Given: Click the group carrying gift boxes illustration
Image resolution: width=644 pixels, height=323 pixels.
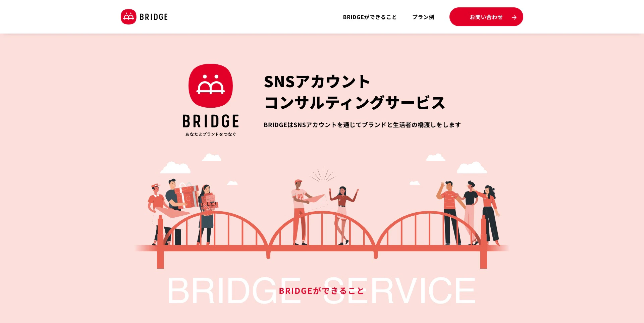Looking at the screenshot, I should [x=183, y=211].
